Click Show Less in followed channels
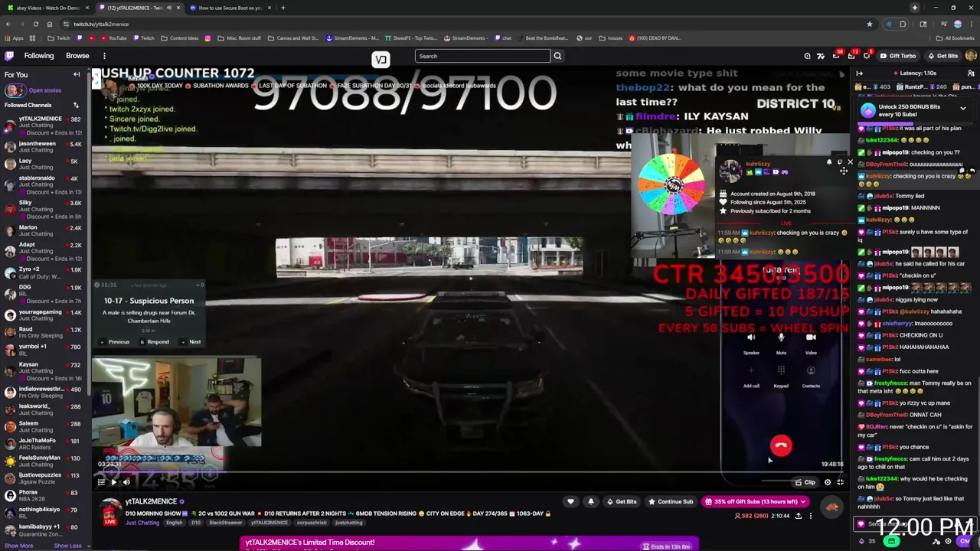 point(67,546)
